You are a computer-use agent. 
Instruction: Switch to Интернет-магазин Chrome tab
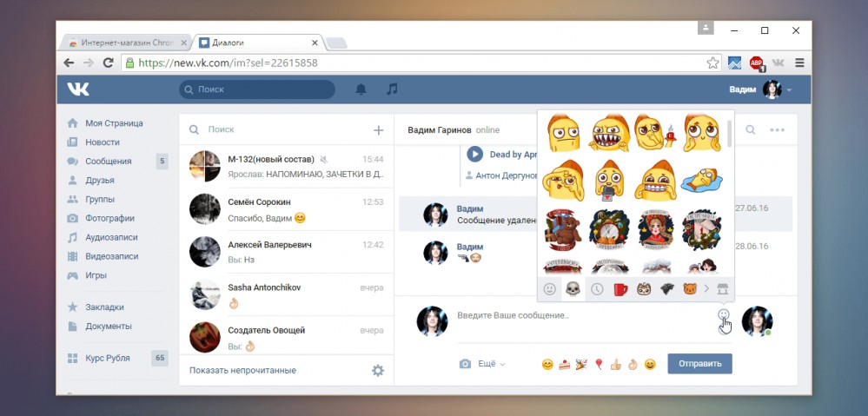click(128, 43)
